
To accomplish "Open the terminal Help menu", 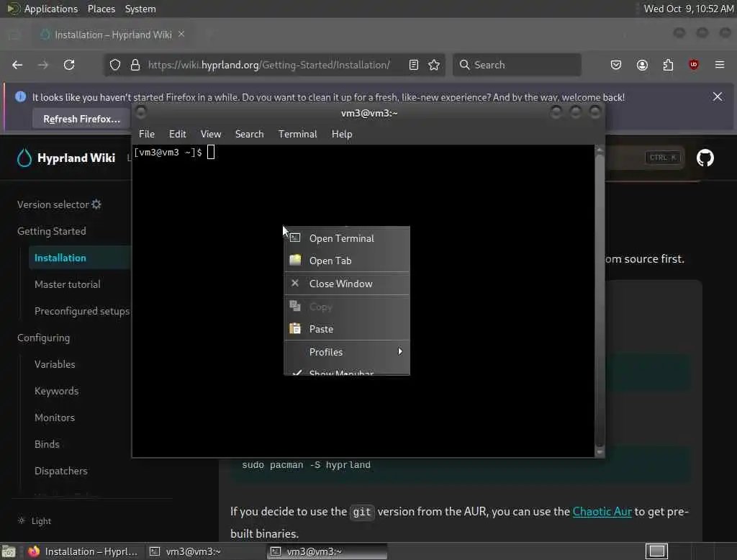I will click(x=342, y=134).
